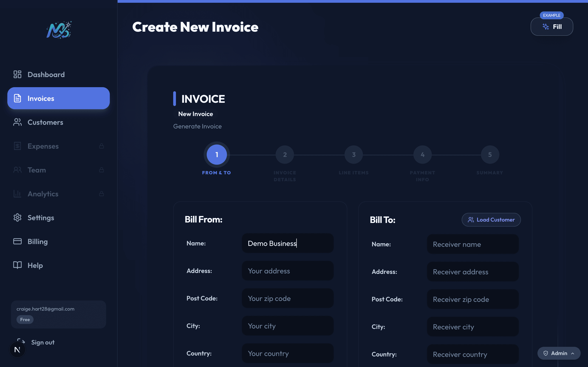
Task: Select the Team sidebar icon
Action: [x=17, y=170]
